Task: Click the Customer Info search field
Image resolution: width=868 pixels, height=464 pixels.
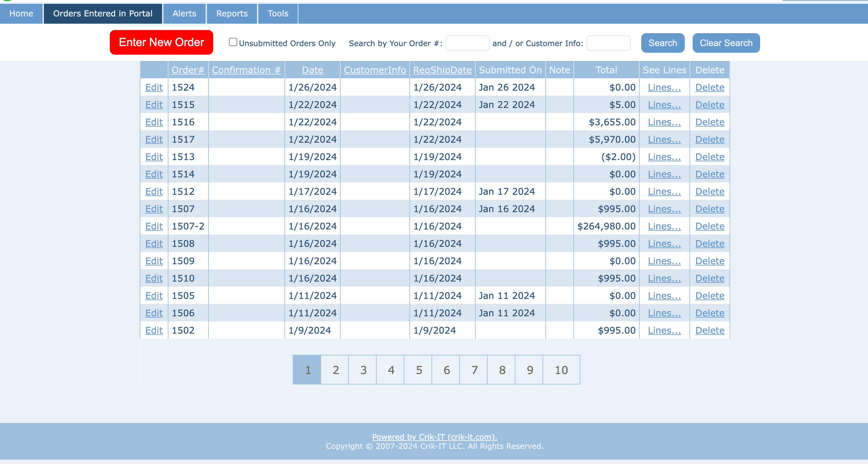Action: click(x=608, y=43)
